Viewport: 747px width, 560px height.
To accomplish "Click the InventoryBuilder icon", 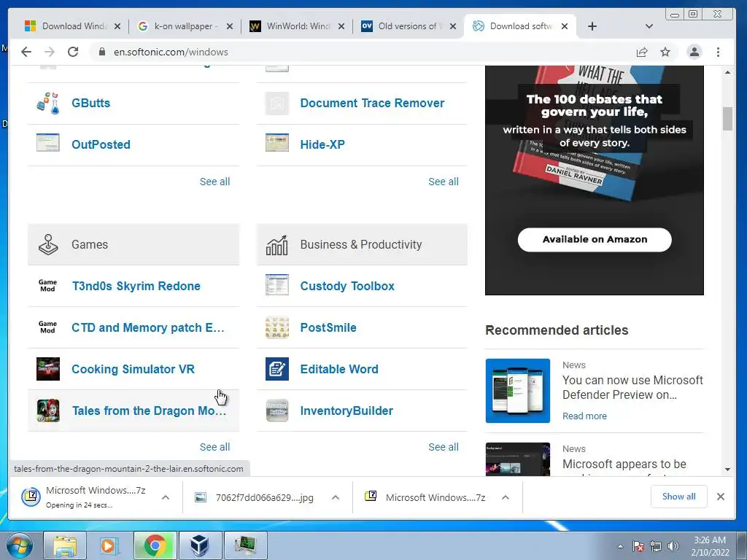I will tap(276, 411).
